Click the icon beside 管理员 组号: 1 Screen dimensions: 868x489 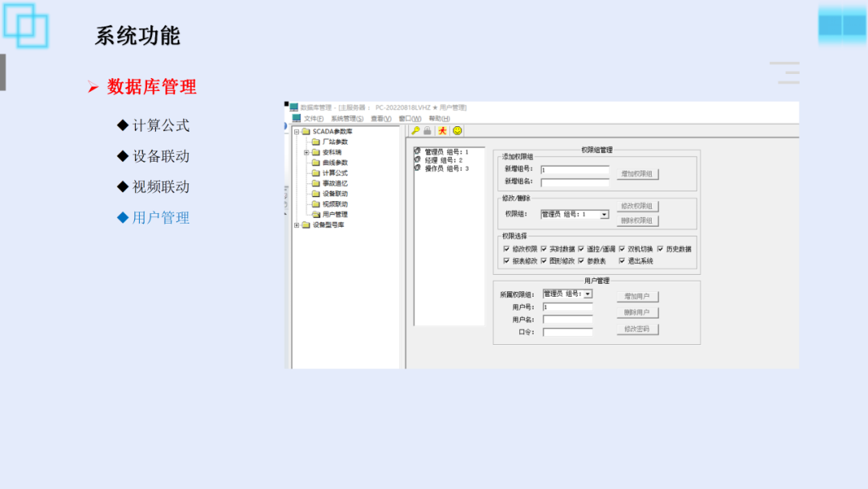417,151
